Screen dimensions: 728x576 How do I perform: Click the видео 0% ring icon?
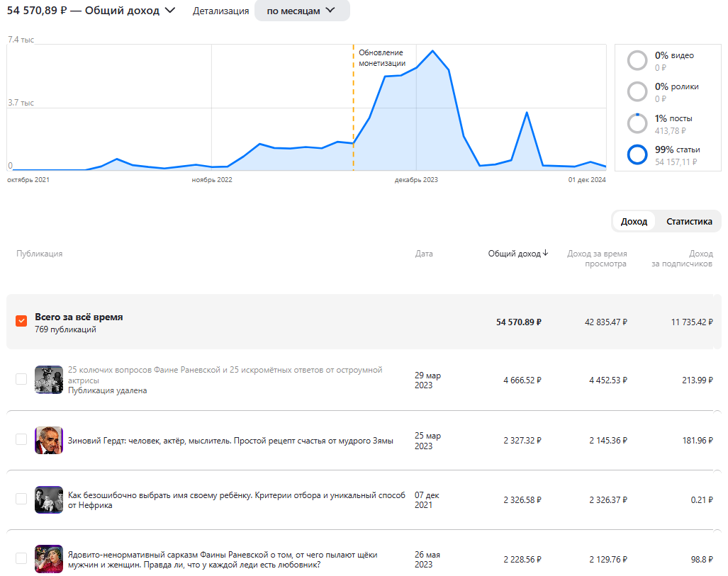(x=637, y=60)
